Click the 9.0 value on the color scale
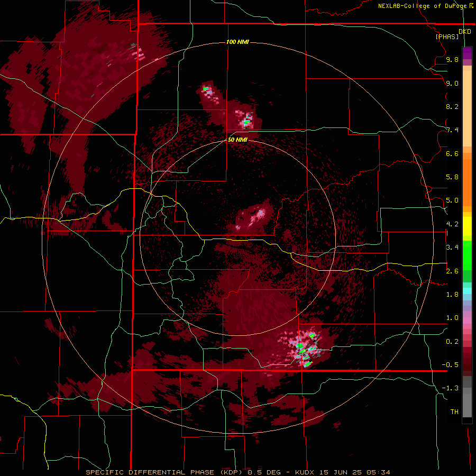Screen dimensions: 476x476 (x=452, y=83)
